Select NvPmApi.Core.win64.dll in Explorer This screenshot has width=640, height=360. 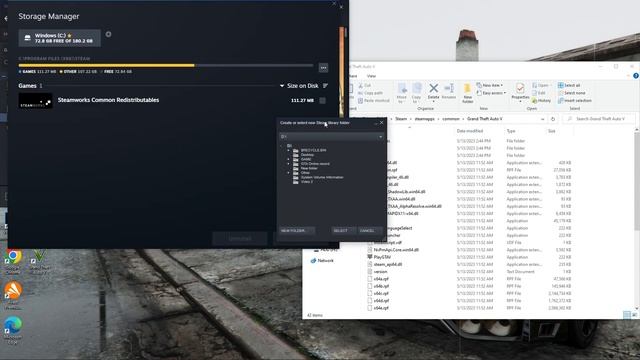[396, 250]
